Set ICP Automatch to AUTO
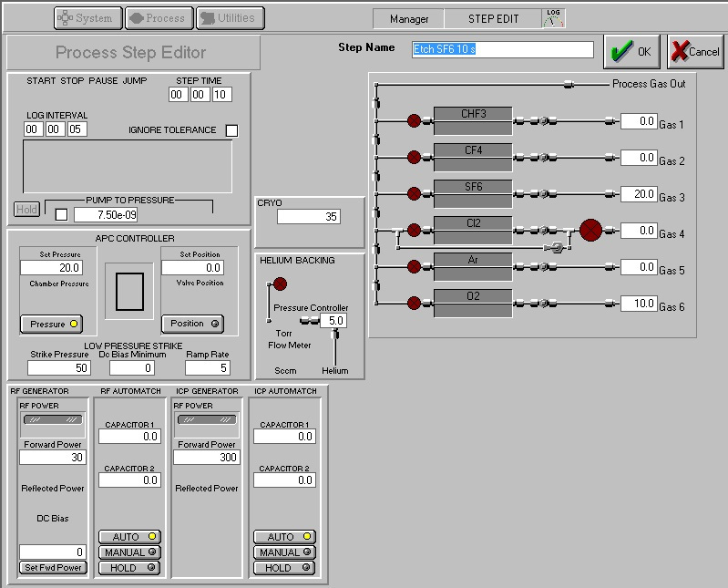The image size is (728, 588). pos(284,537)
